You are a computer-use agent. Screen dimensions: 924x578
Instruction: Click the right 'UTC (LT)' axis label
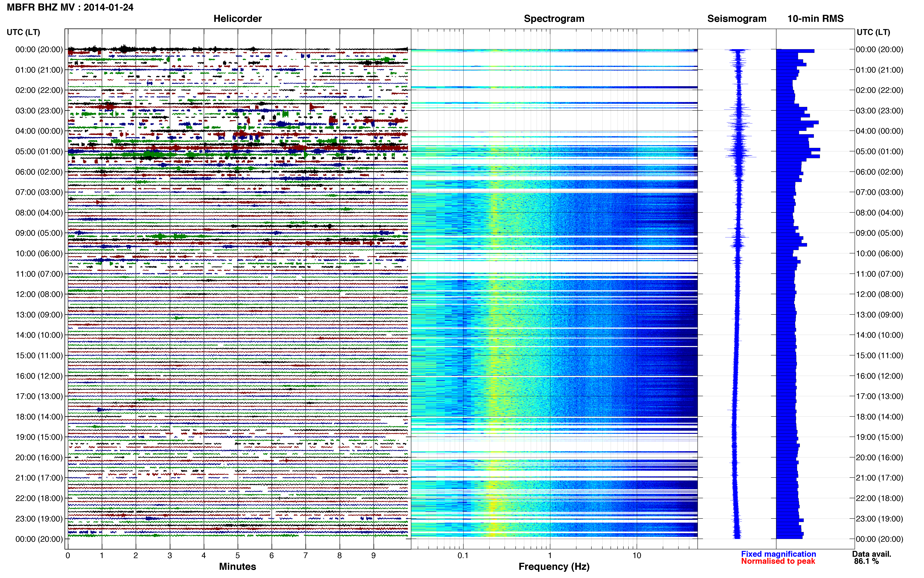click(873, 32)
